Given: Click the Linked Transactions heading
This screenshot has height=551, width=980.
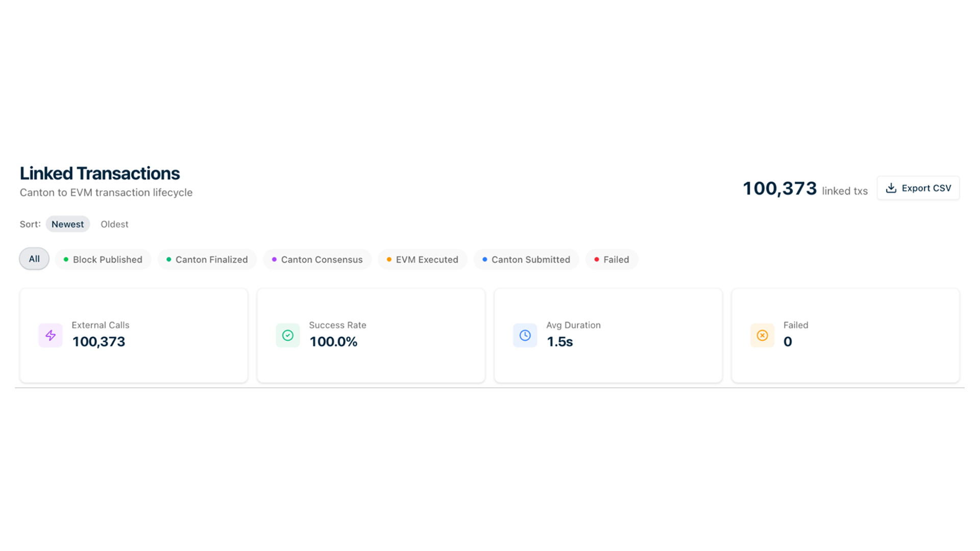Looking at the screenshot, I should pyautogui.click(x=100, y=173).
